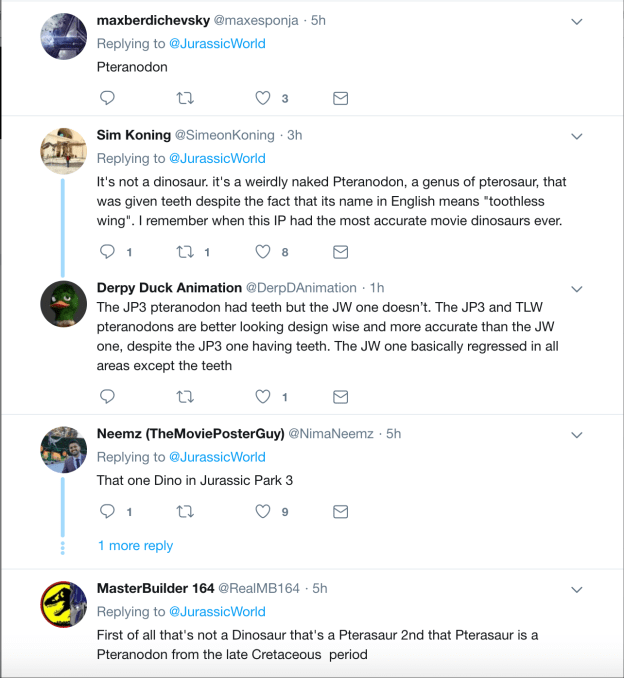The image size is (624, 678).
Task: Open Derpy Duck Animation profile name
Action: [x=169, y=287]
